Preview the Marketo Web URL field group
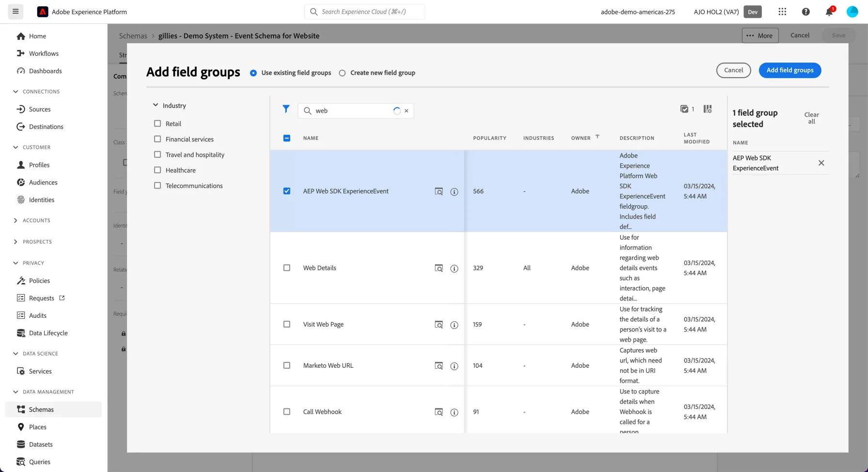Screen dimensions: 868x472 439,366
